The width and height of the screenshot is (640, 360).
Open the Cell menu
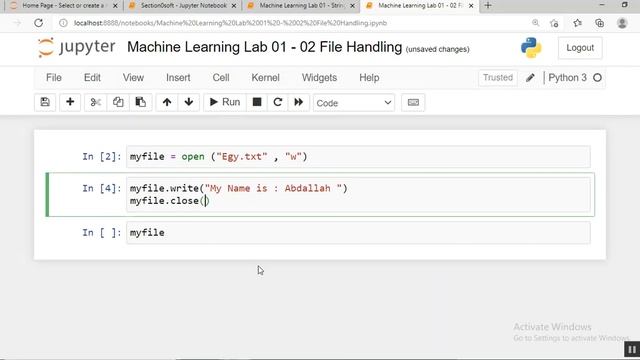click(x=221, y=78)
